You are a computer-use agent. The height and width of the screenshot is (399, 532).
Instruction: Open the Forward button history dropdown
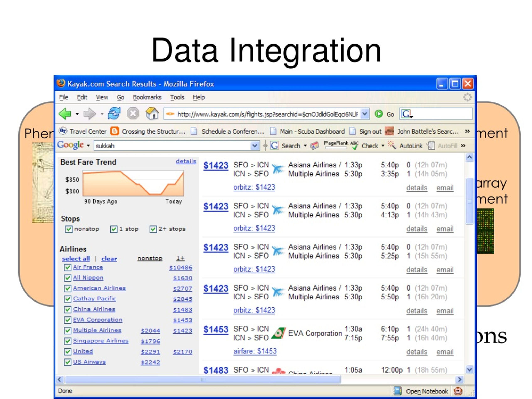point(102,114)
